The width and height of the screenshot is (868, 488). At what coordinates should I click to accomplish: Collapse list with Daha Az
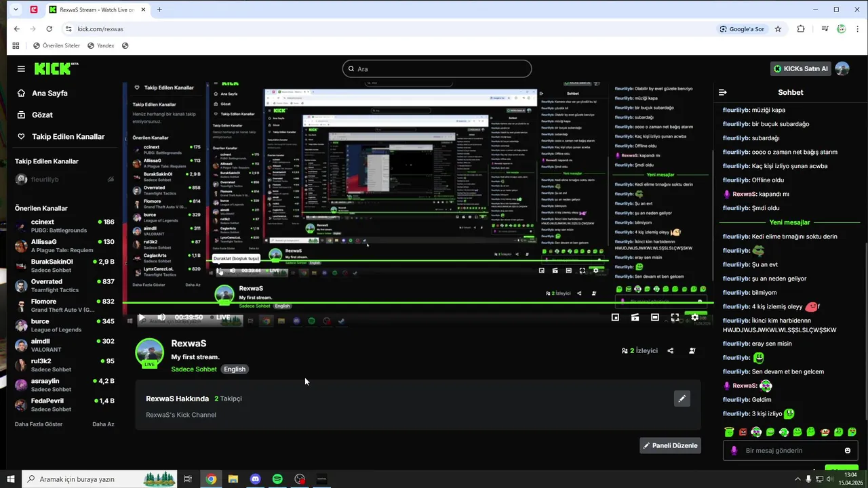tap(103, 424)
